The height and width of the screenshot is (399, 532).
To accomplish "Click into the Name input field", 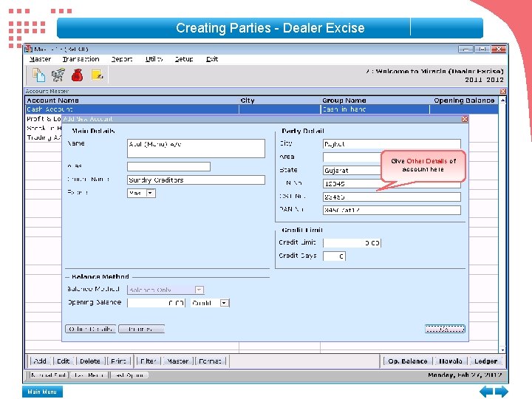I will 196,149.
